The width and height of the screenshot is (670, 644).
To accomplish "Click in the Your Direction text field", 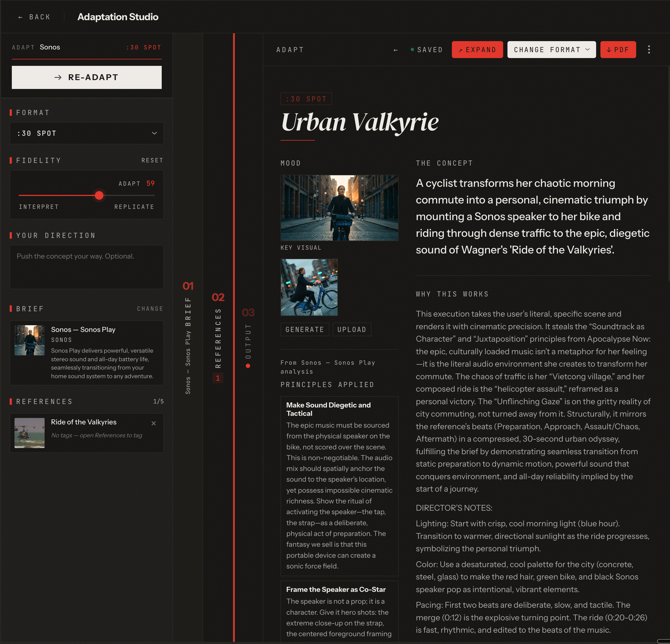I will pos(87,267).
